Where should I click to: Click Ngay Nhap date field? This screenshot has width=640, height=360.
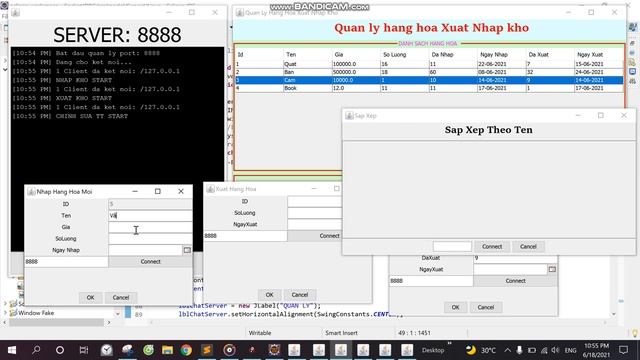[x=145, y=250]
